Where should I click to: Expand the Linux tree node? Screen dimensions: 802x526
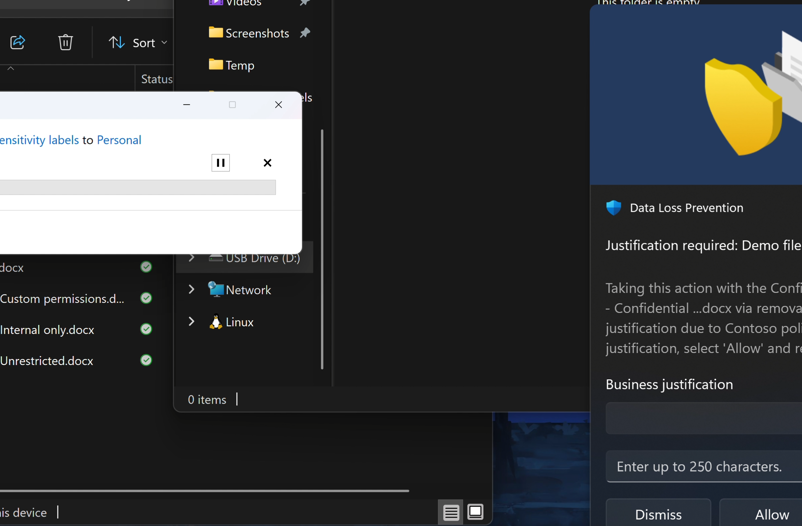192,322
